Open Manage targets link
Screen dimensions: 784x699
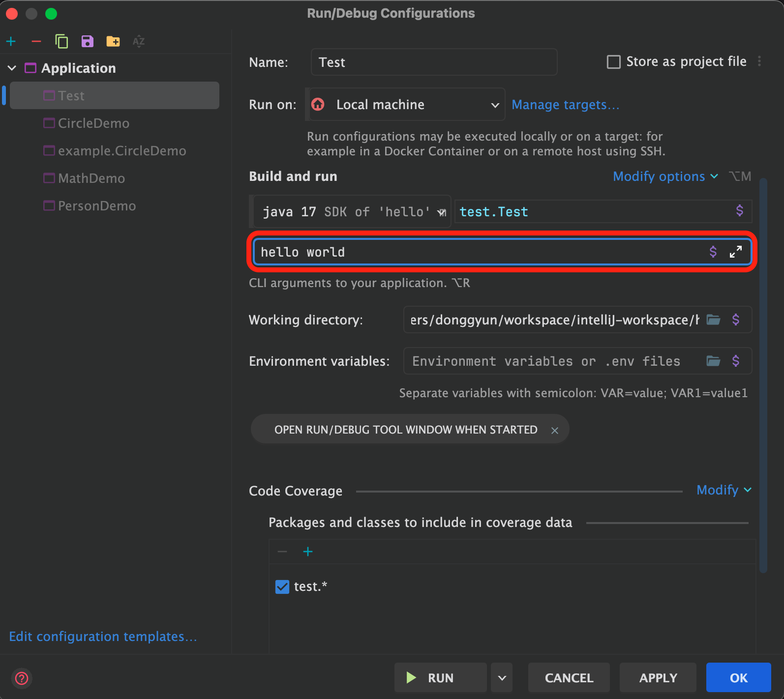pyautogui.click(x=565, y=105)
